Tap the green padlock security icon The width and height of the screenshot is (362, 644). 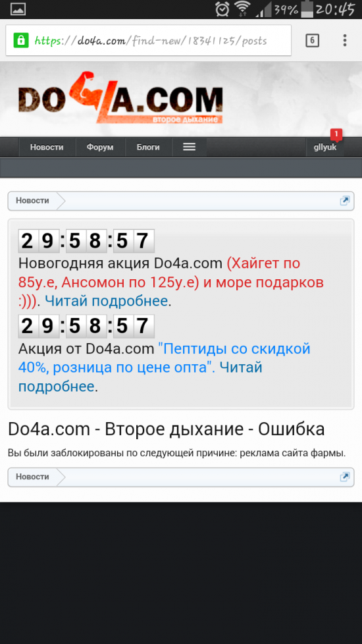point(20,40)
